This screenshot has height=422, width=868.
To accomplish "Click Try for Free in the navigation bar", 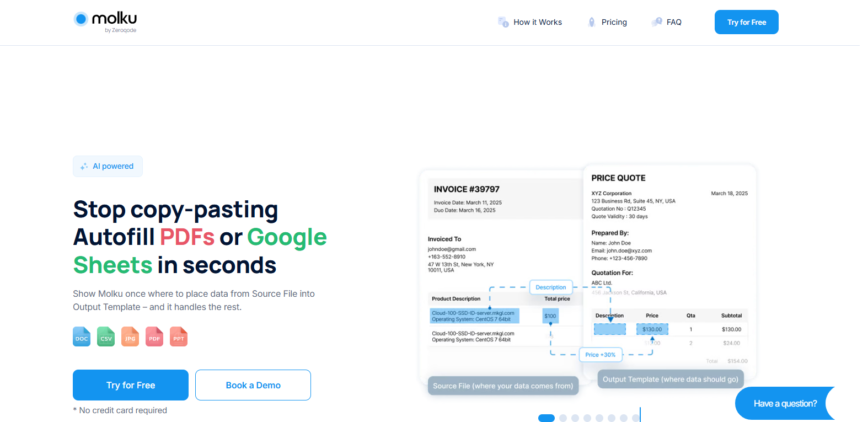I will (747, 22).
